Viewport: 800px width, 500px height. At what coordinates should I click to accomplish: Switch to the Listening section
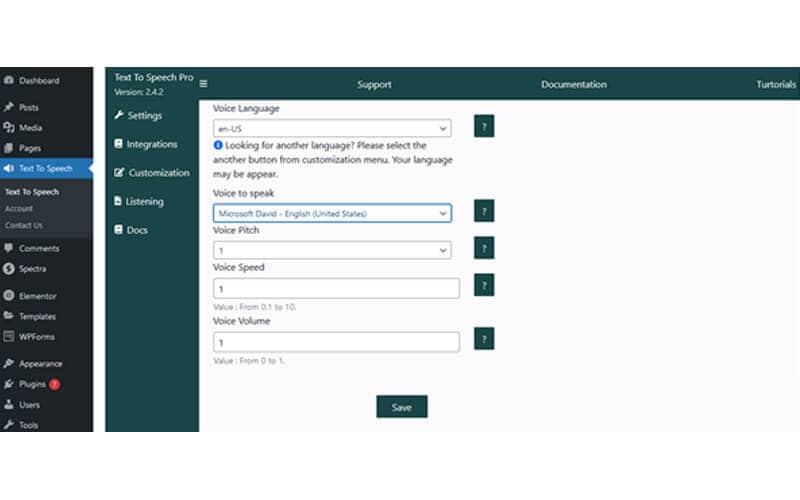[139, 202]
